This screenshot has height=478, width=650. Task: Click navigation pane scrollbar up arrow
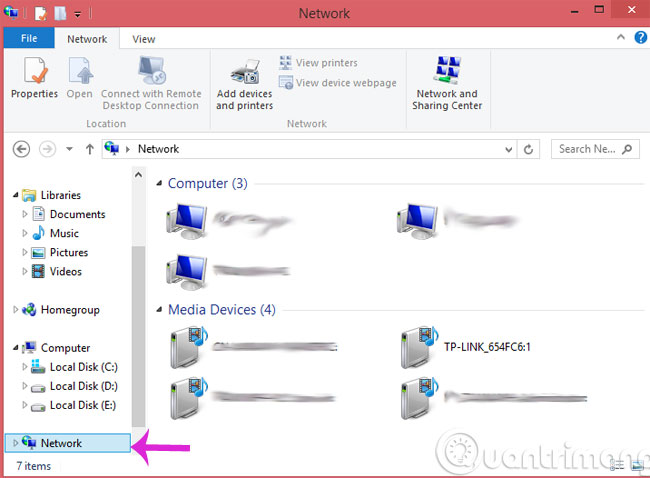tap(138, 175)
